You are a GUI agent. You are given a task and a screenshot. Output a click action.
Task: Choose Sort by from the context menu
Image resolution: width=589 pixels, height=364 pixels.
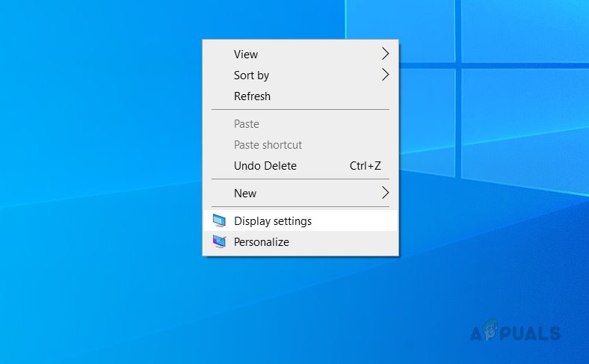pyautogui.click(x=300, y=75)
